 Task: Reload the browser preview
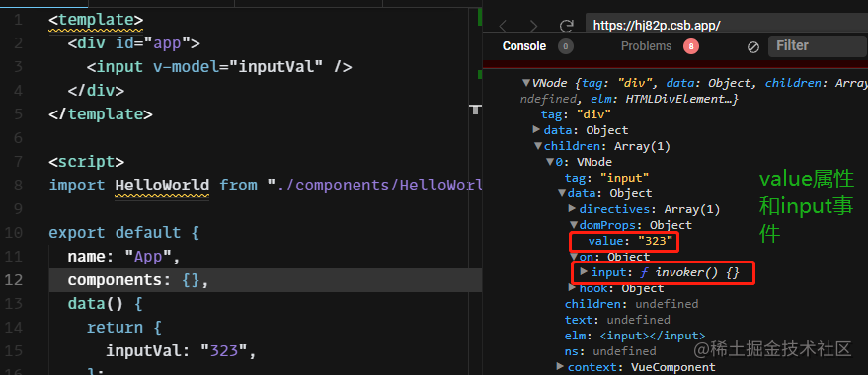[x=566, y=26]
